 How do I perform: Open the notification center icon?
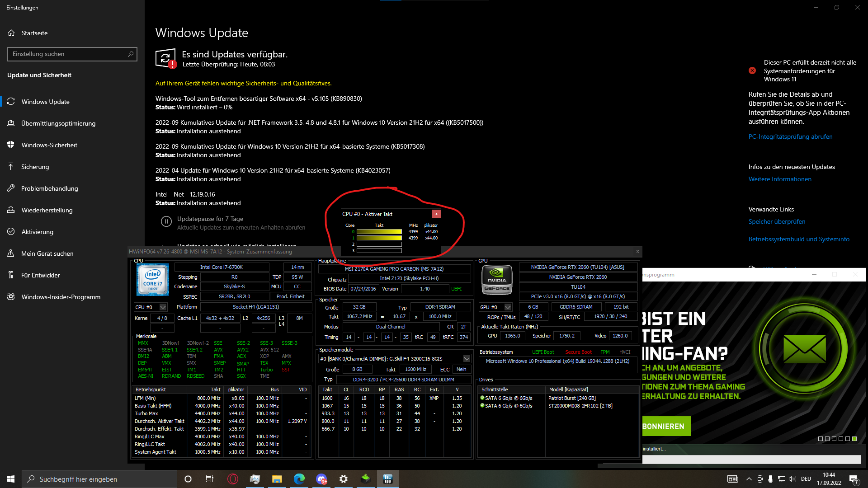click(854, 479)
